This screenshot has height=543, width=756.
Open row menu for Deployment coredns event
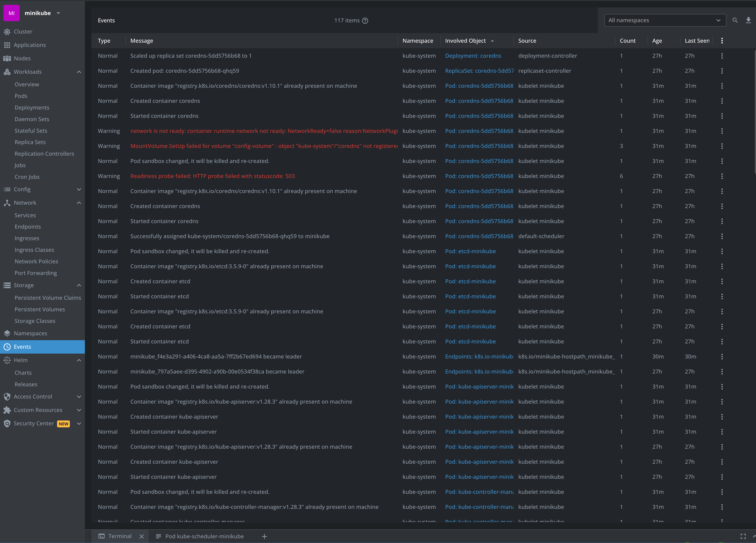(722, 56)
